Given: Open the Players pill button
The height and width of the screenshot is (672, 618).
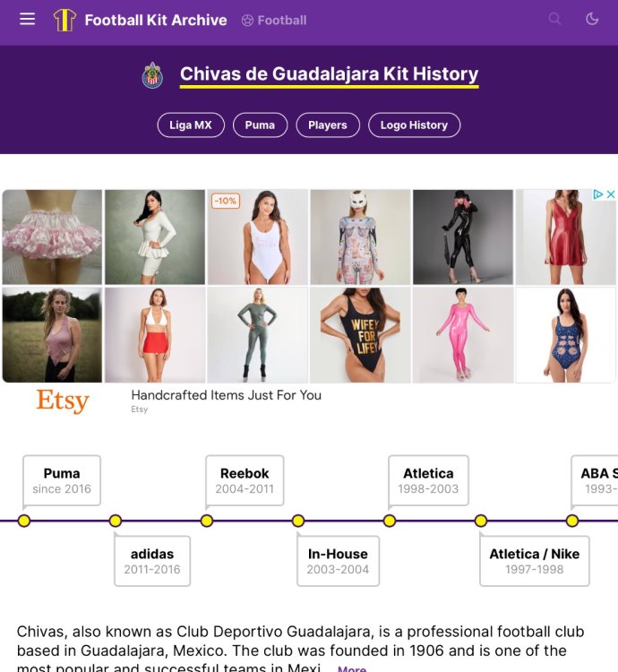Looking at the screenshot, I should coord(328,125).
